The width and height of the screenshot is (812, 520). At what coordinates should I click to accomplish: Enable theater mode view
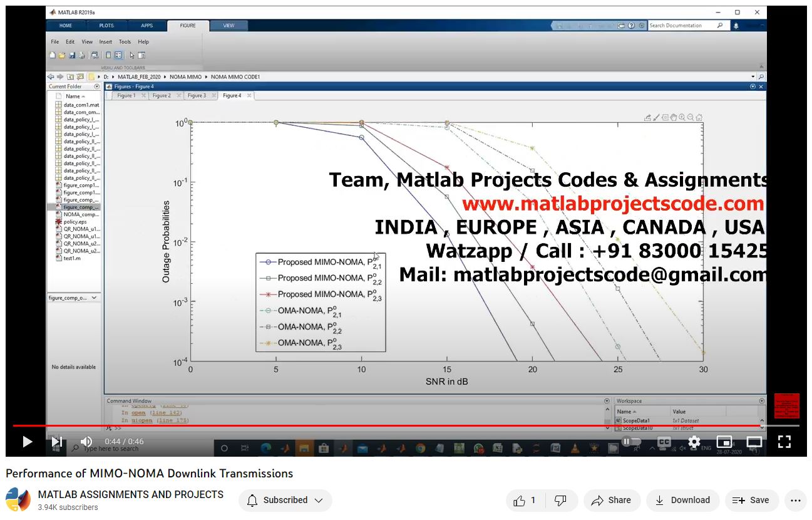pos(754,442)
